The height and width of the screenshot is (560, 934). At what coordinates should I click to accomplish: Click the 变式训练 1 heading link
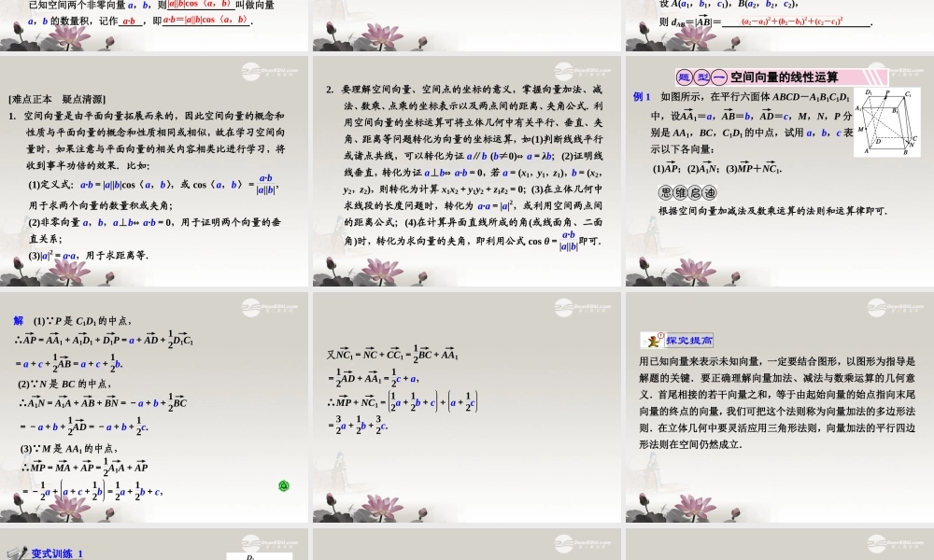pyautogui.click(x=57, y=553)
